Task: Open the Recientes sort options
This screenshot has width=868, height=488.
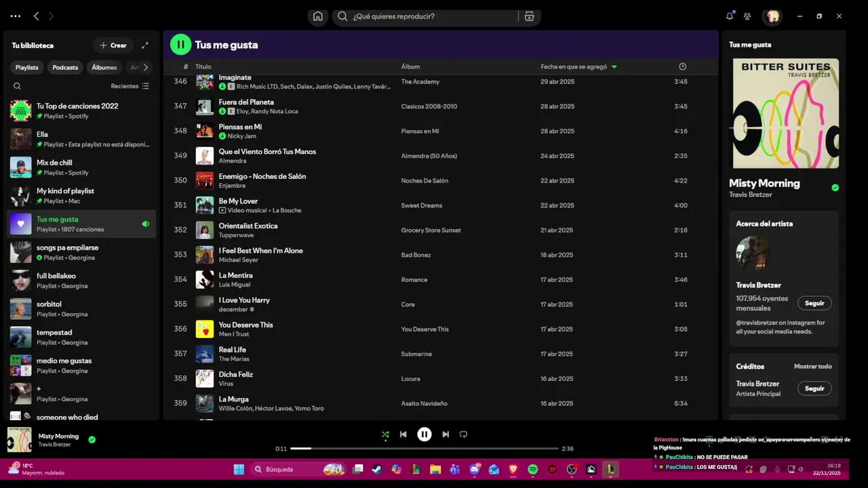Action: 130,86
